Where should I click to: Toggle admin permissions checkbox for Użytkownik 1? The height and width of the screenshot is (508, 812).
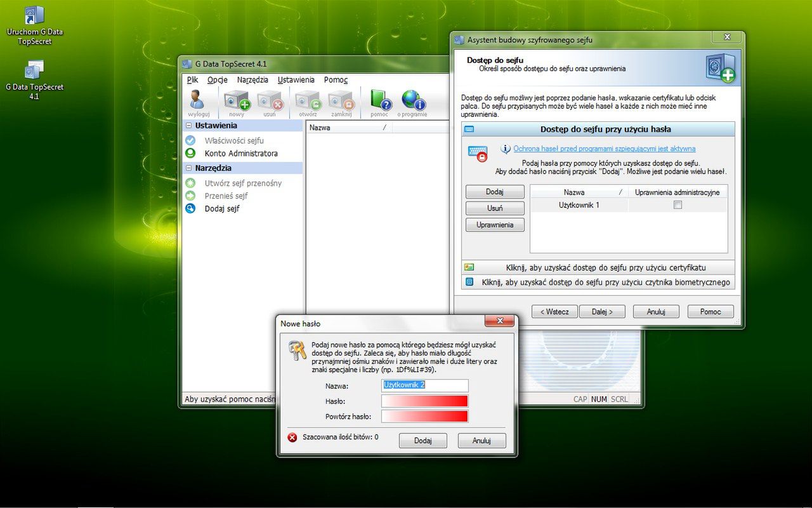point(678,205)
